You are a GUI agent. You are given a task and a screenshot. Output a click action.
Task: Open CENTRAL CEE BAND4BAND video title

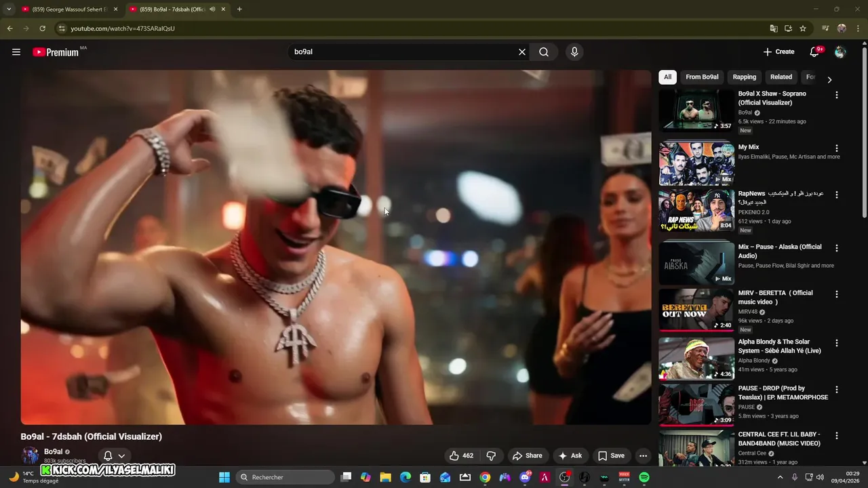coord(779,439)
